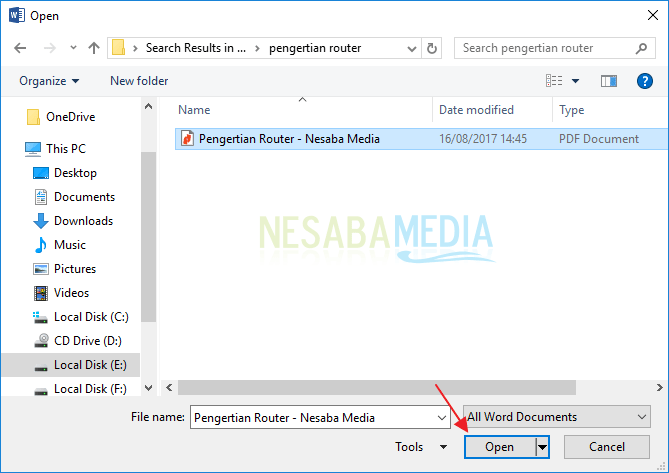
Task: Click 'PDF Document' type cell
Action: click(599, 139)
